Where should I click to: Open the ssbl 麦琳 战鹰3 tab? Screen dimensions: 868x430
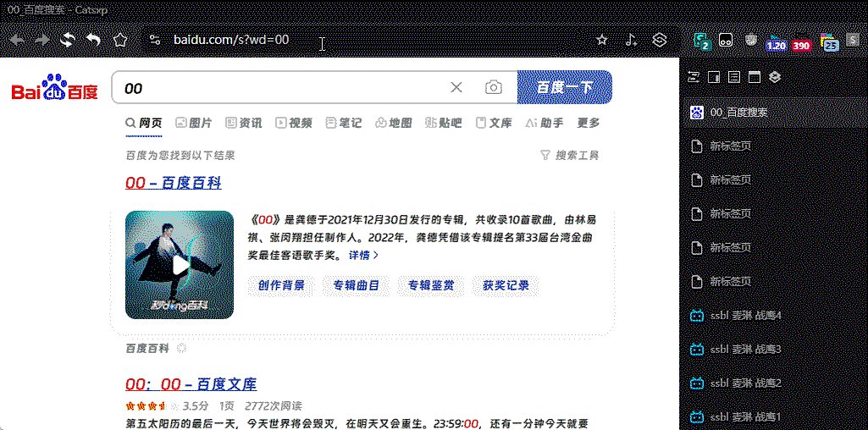pos(776,350)
